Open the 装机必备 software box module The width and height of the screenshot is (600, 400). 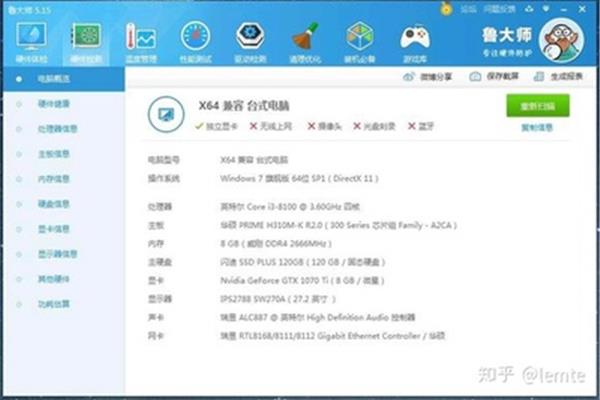[x=360, y=42]
